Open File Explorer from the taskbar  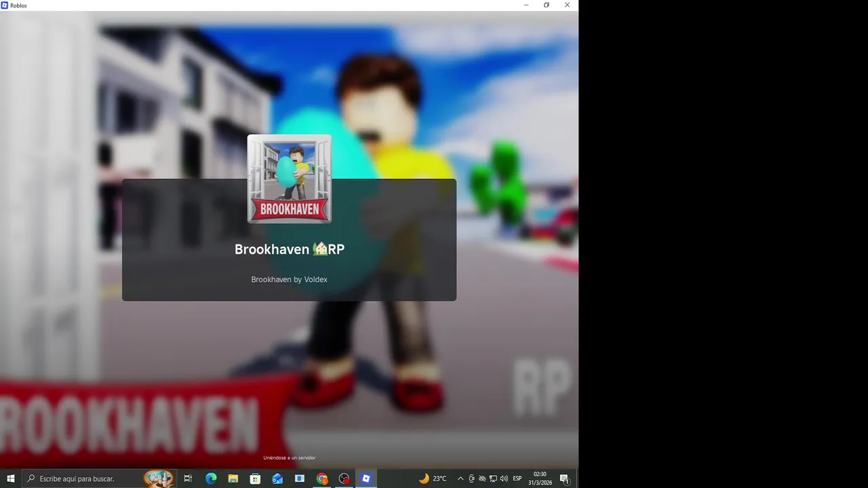233,479
